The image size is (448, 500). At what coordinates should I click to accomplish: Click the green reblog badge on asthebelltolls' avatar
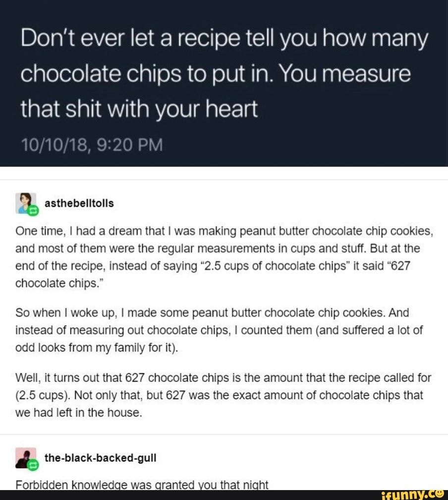[34, 210]
